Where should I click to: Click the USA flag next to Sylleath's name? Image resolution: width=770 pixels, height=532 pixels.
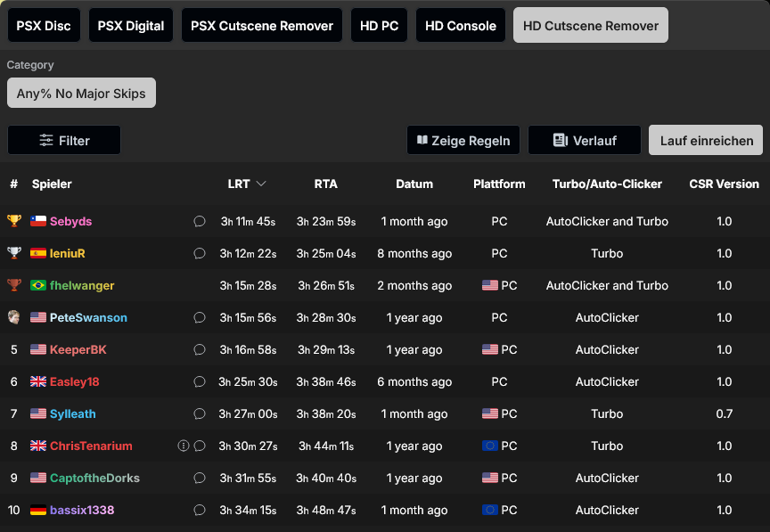[x=38, y=413]
